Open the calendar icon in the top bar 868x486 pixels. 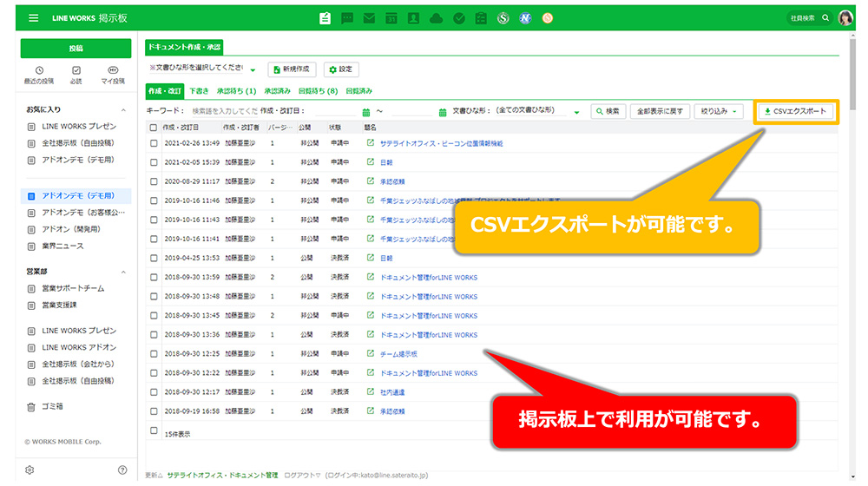tap(391, 18)
